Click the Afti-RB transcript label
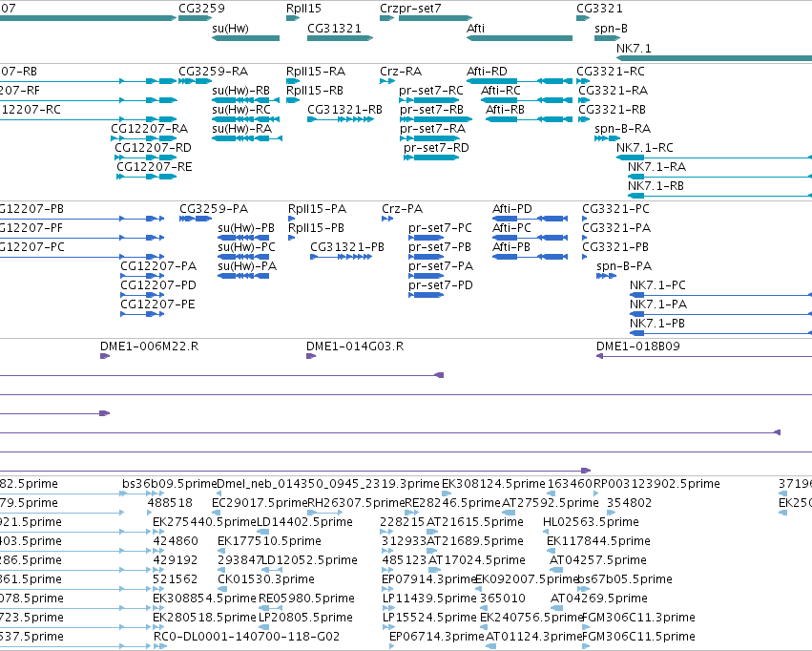The height and width of the screenshot is (651, 812). (505, 110)
